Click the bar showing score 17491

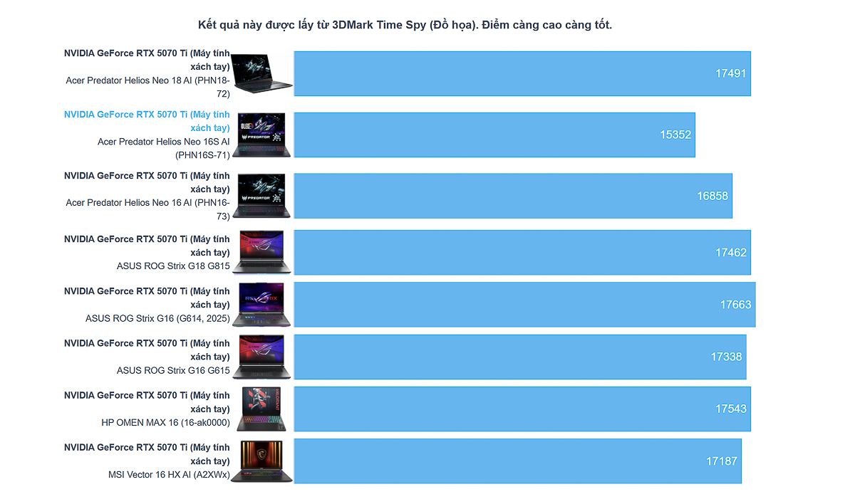click(522, 73)
